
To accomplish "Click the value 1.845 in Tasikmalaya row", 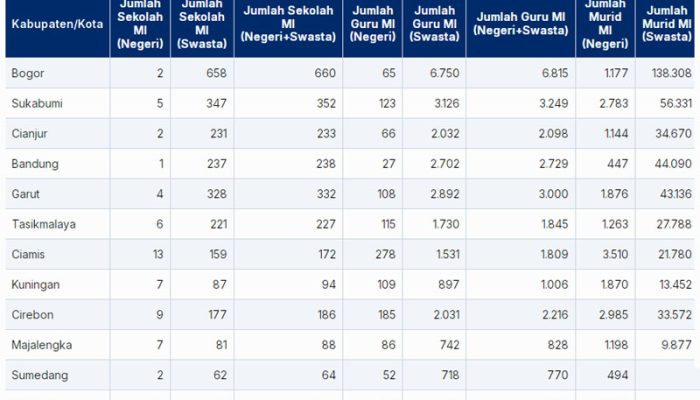I will [x=555, y=224].
